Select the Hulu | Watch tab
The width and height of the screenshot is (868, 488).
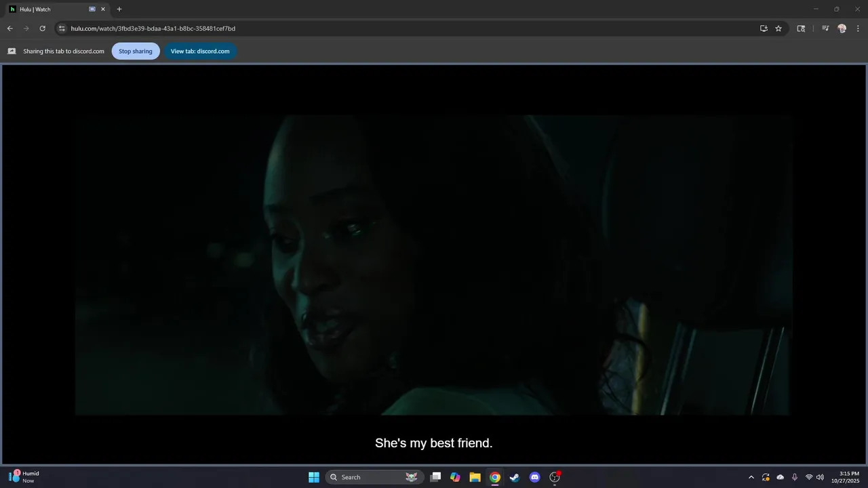(x=57, y=9)
